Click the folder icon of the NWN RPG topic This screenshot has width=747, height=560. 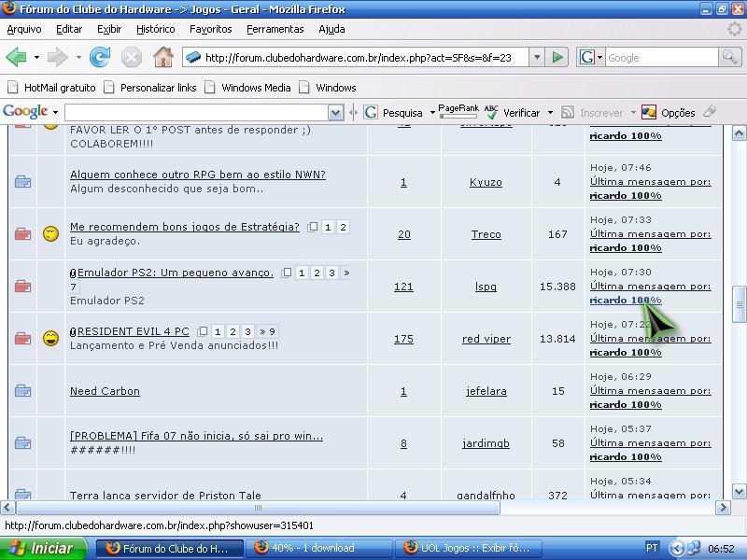pos(22,182)
